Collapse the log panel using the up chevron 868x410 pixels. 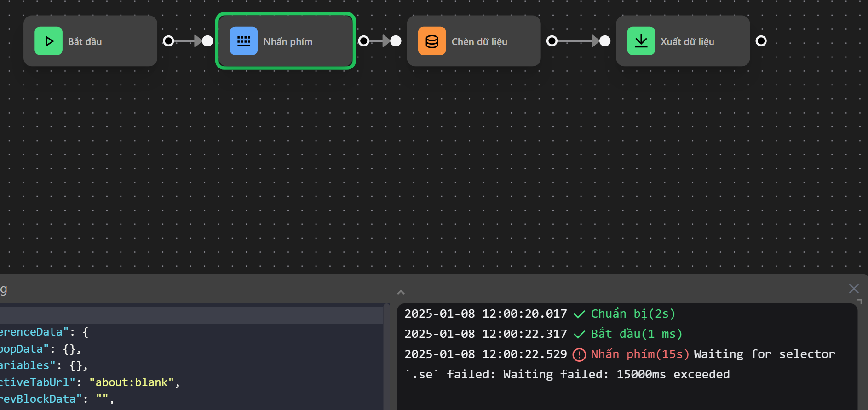point(401,292)
